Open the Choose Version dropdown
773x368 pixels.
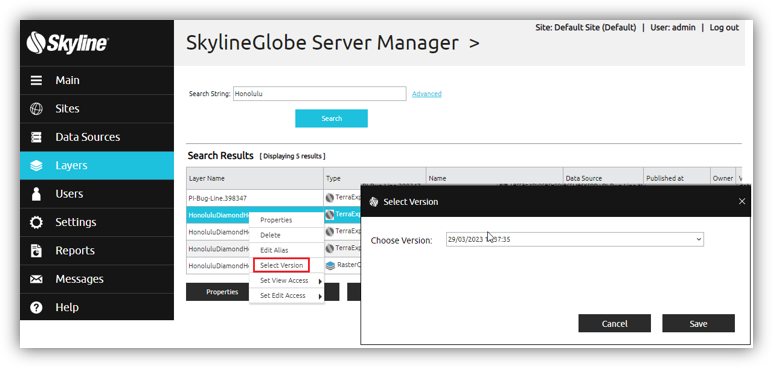coord(574,239)
